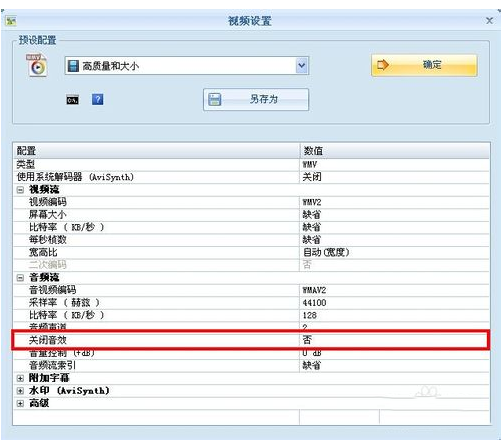Click the 附加字幕 group label

(49, 378)
